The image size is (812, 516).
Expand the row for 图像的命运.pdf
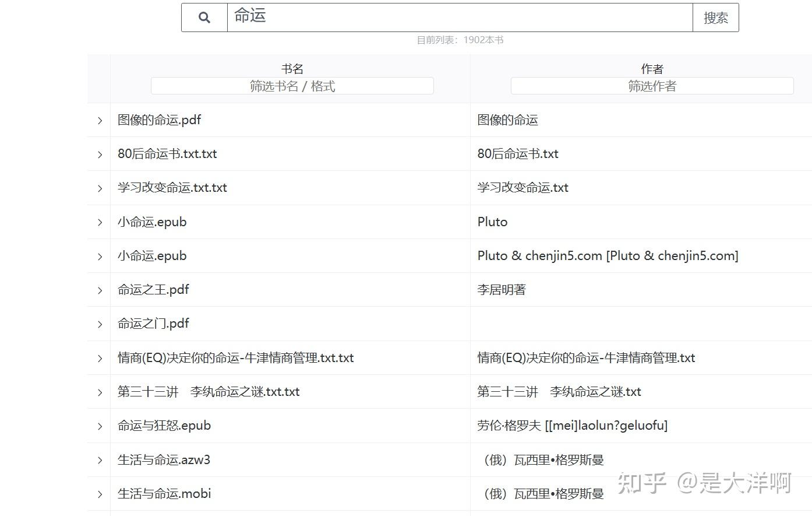click(98, 120)
